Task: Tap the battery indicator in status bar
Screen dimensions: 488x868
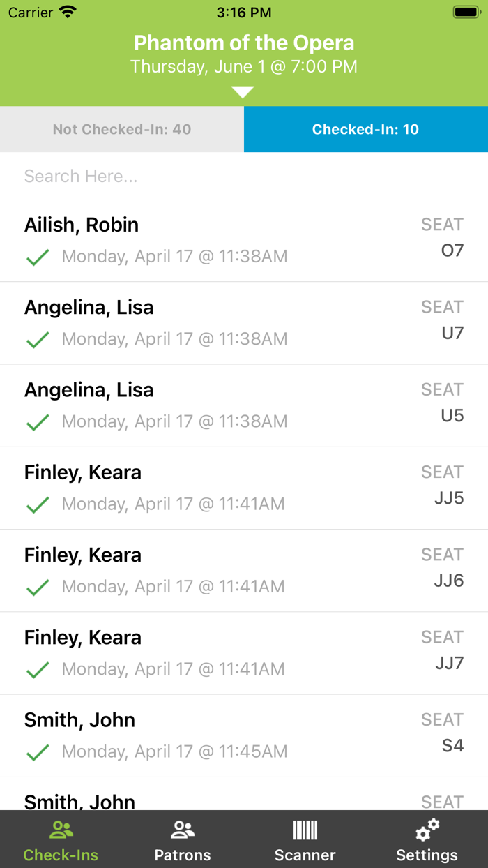Action: (466, 12)
